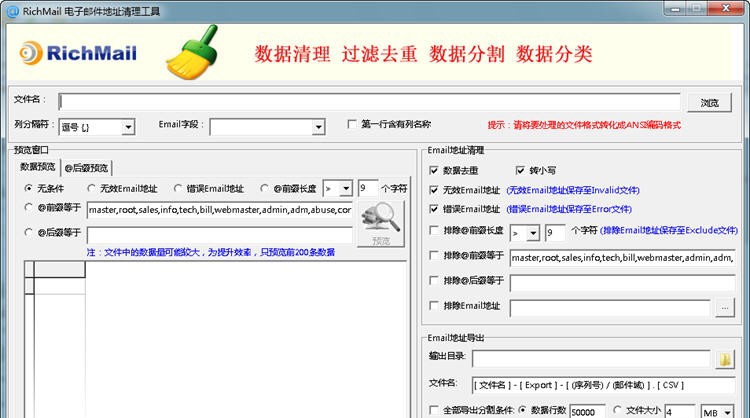
Task: Click export 文件名 pattern field
Action: coord(603,385)
